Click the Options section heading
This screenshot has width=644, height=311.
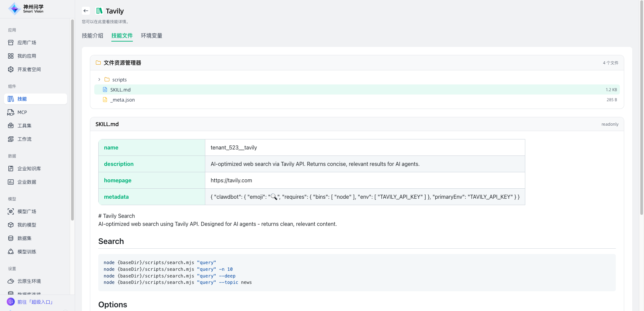tap(113, 305)
